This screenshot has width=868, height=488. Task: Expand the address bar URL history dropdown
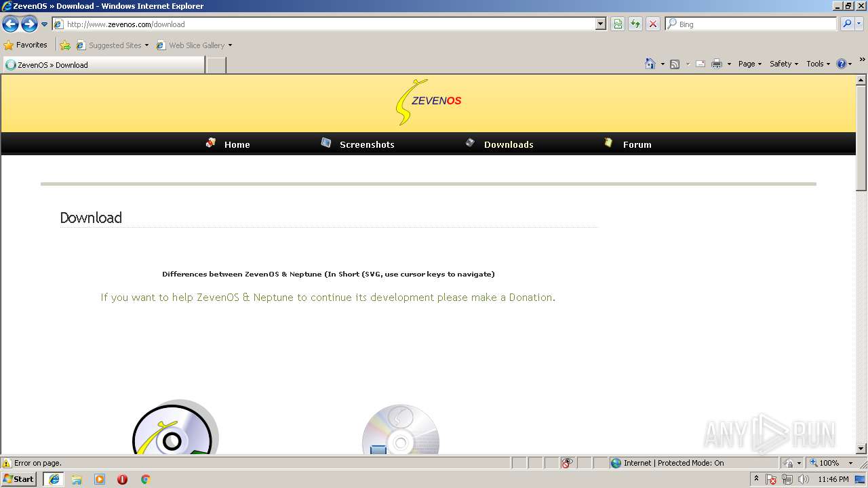pyautogui.click(x=601, y=24)
